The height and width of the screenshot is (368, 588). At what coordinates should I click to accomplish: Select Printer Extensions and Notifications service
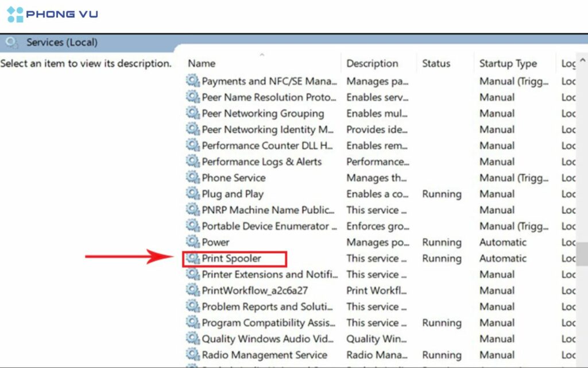pos(268,275)
